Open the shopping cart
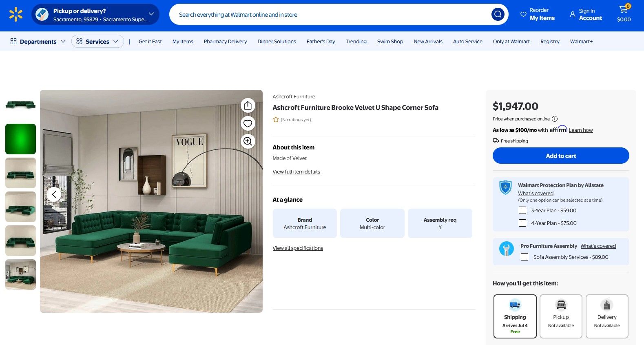 pyautogui.click(x=624, y=14)
